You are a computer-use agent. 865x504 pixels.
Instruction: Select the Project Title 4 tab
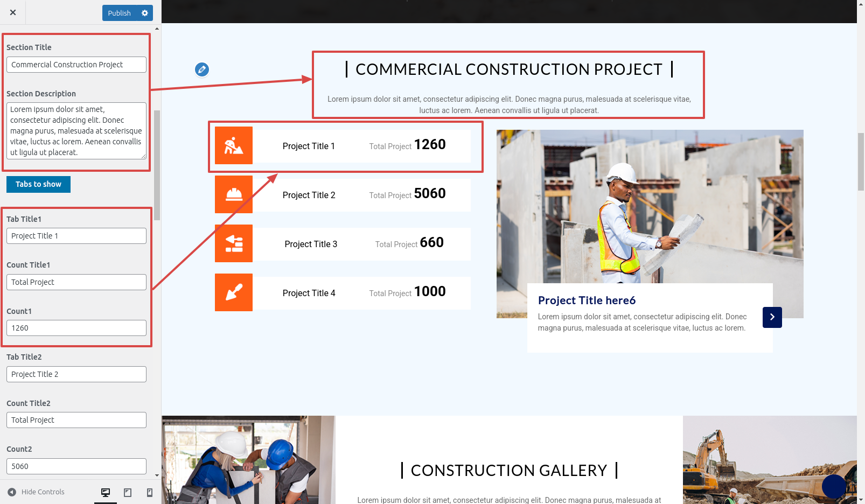343,293
